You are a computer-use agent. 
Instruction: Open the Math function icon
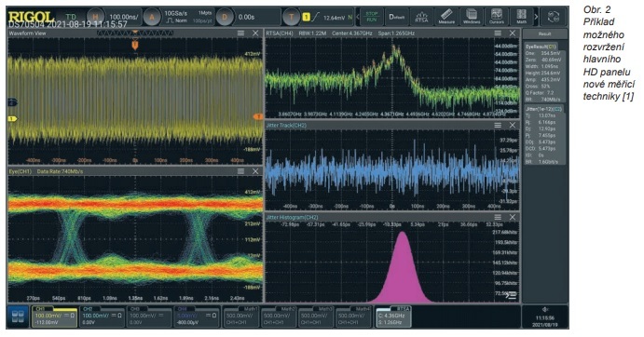pyautogui.click(x=521, y=17)
